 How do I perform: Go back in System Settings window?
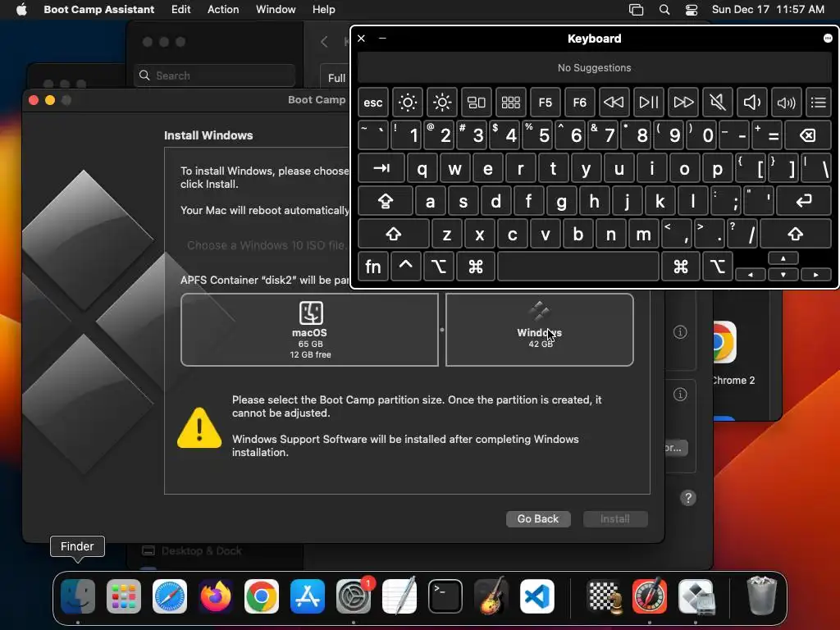click(324, 42)
